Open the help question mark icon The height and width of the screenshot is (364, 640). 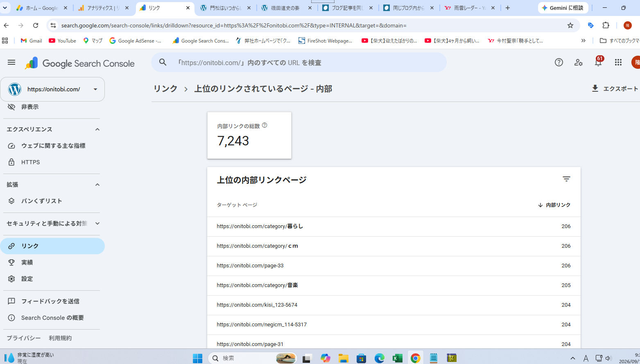(559, 62)
